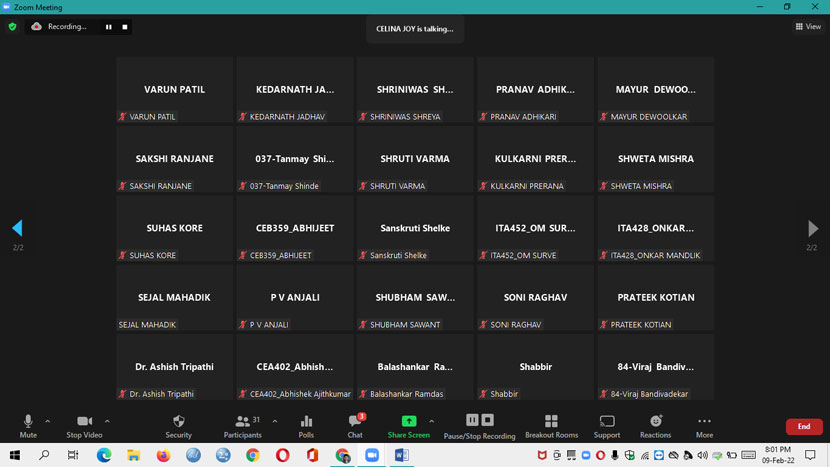830x467 pixels.
Task: Click the red End button
Action: [x=803, y=427]
